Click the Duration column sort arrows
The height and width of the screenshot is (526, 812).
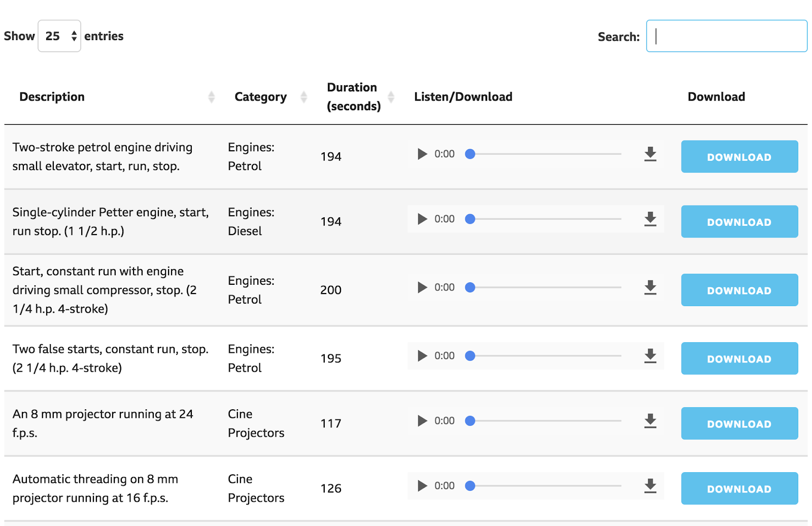coord(391,96)
